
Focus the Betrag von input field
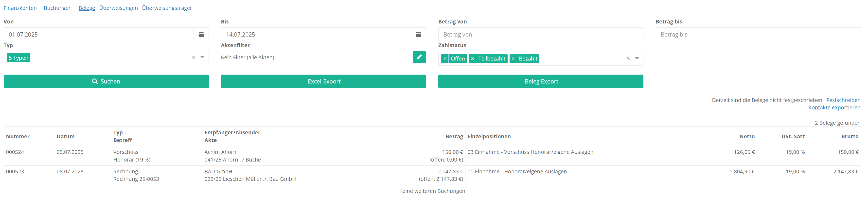(x=540, y=34)
